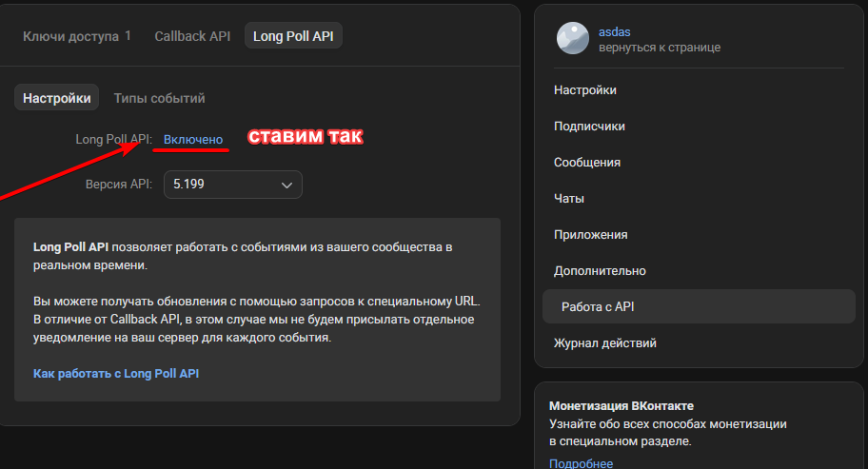Switch to Типы событий sub-tab
Viewport: 868px width, 469px height.
click(159, 98)
